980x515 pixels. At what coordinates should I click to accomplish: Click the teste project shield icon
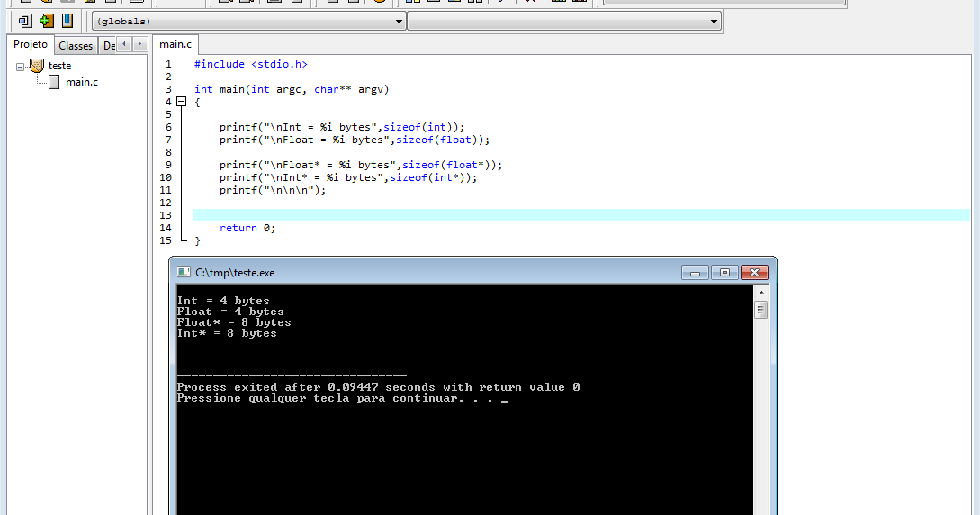coord(37,66)
